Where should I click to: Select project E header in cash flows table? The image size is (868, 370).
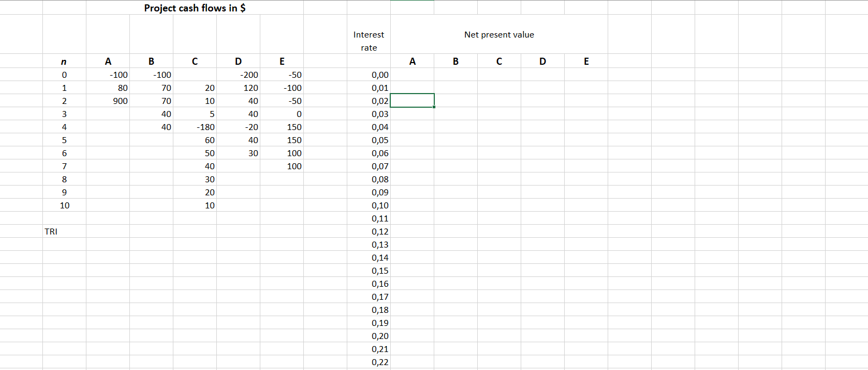coord(282,61)
